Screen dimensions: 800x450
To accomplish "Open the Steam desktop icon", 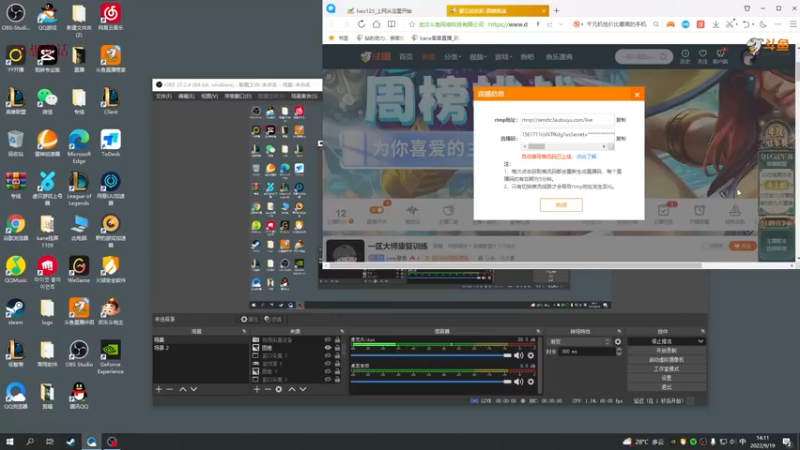I will pos(15,312).
